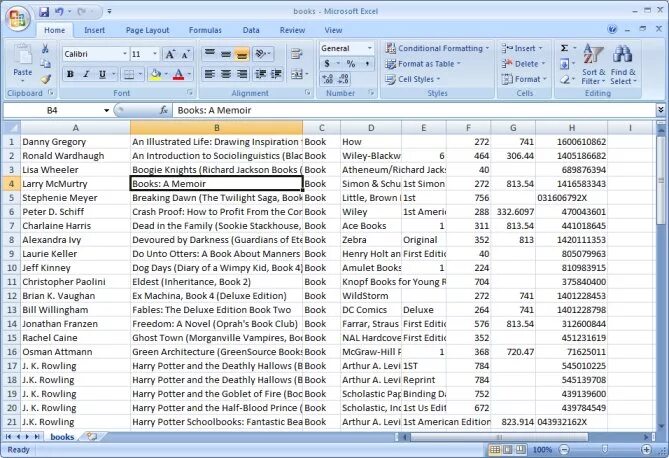The width and height of the screenshot is (669, 458).
Task: Open the Cell Styles gallery
Action: pyautogui.click(x=413, y=79)
